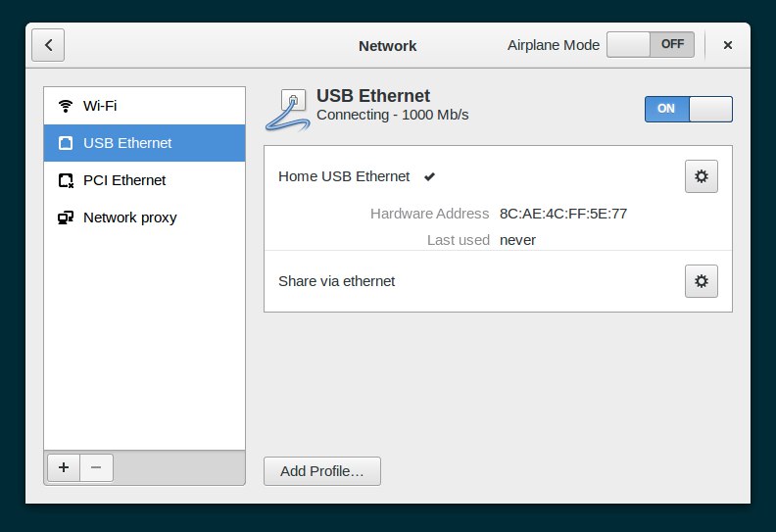776x532 pixels.
Task: Open Home USB Ethernet gear settings
Action: [701, 176]
